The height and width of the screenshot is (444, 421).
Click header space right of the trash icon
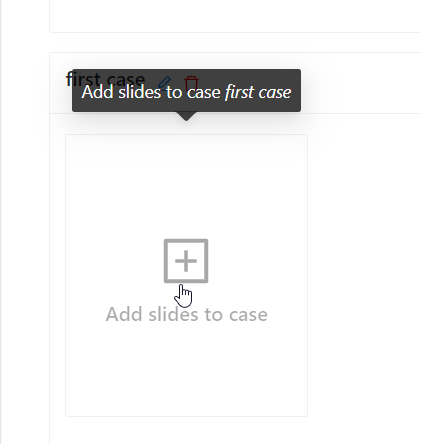[360, 83]
